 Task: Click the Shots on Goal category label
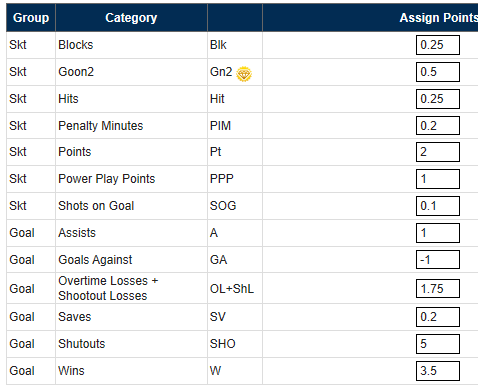click(96, 206)
